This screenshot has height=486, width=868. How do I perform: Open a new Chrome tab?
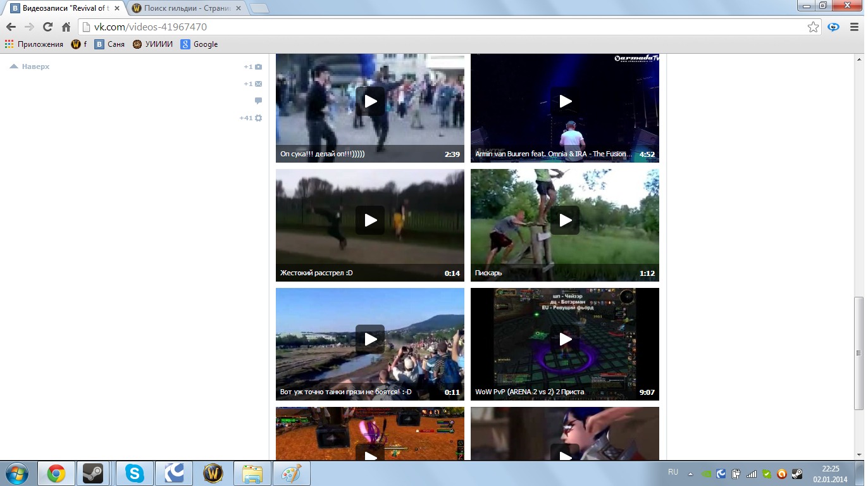coord(259,8)
